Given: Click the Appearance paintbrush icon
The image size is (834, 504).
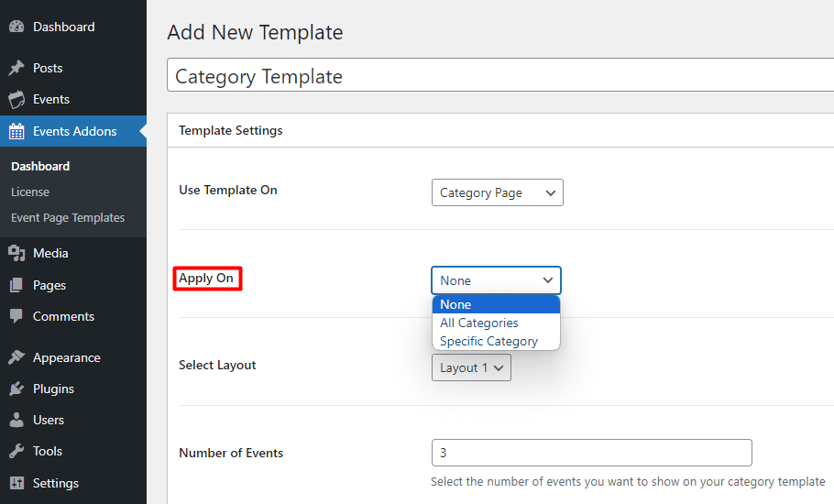Looking at the screenshot, I should (x=16, y=358).
